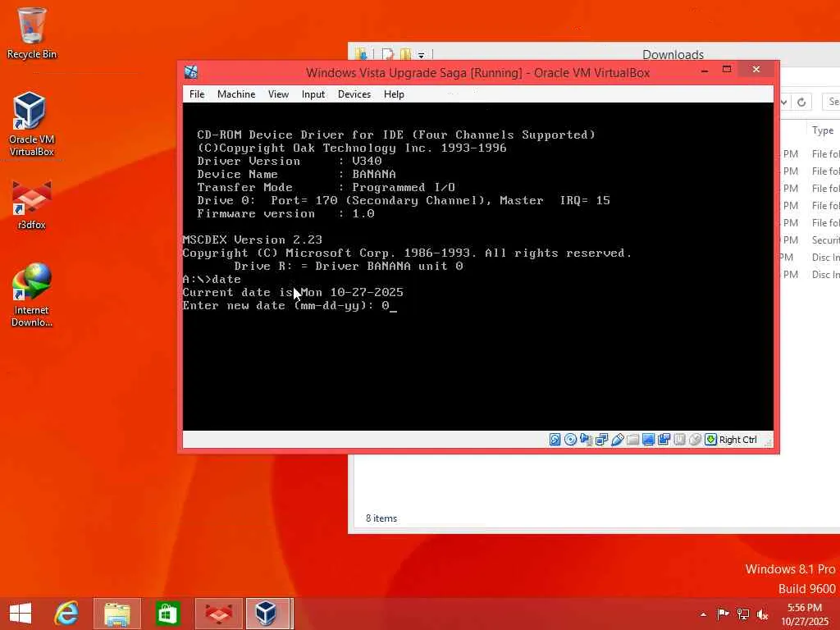Switch to r3dfox taskbar button
Image resolution: width=840 pixels, height=630 pixels.
coord(218,614)
